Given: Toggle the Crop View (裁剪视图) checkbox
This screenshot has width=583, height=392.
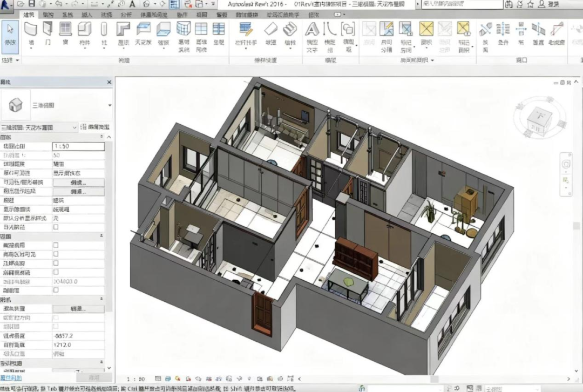Looking at the screenshot, I should pos(56,245).
